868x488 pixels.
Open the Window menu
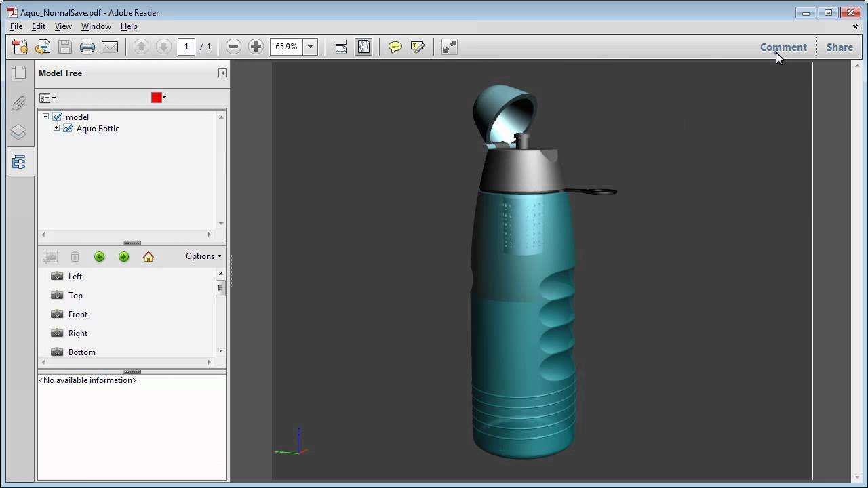pyautogui.click(x=96, y=26)
